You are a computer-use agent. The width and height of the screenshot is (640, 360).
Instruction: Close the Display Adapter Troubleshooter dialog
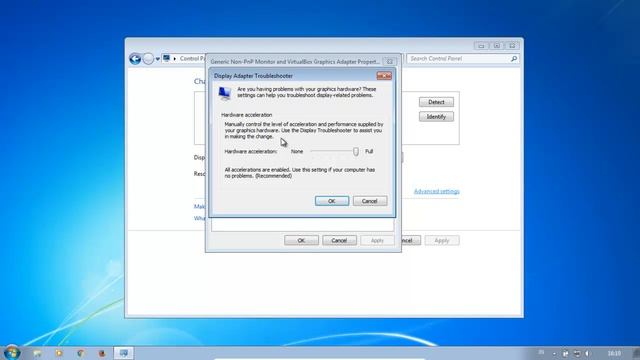(384, 76)
